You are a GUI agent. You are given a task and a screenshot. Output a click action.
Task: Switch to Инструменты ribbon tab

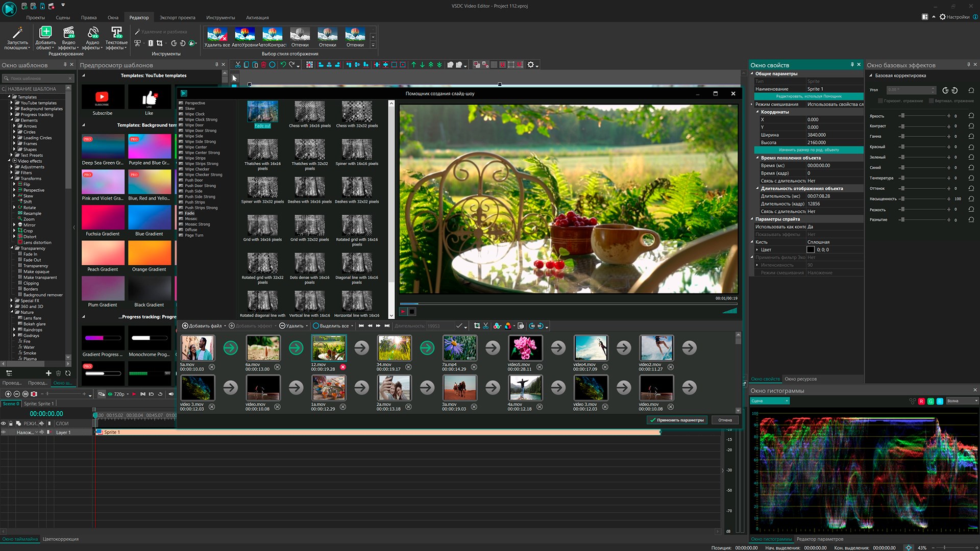[x=220, y=17]
